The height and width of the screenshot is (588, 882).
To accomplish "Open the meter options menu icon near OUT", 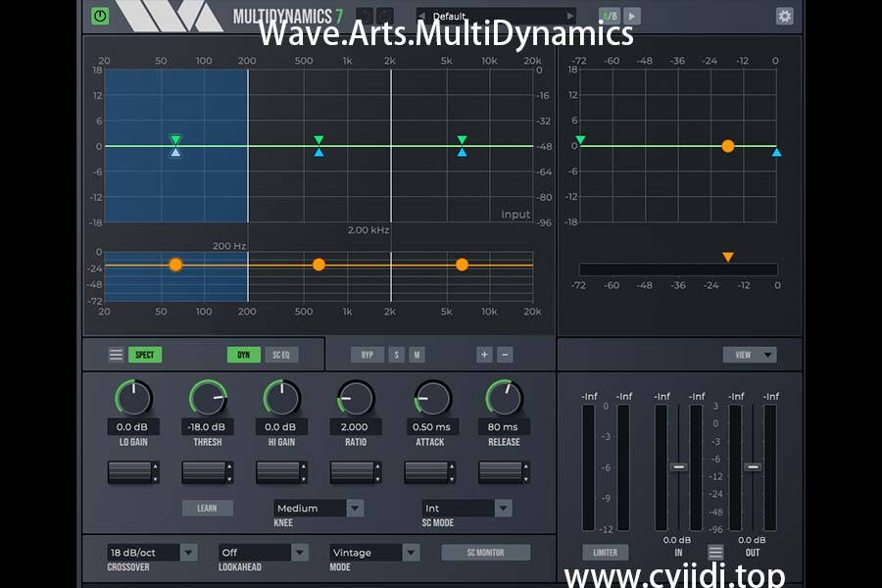I will click(x=715, y=552).
